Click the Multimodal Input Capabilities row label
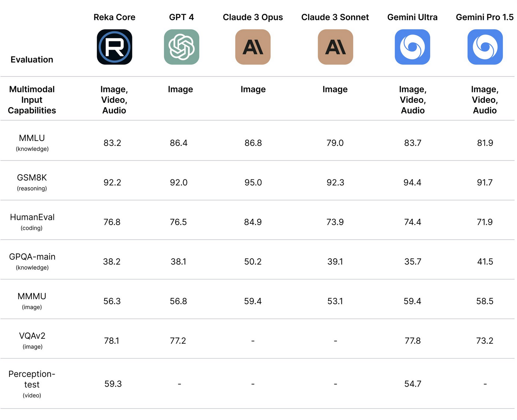This screenshot has width=517, height=420. point(32,100)
